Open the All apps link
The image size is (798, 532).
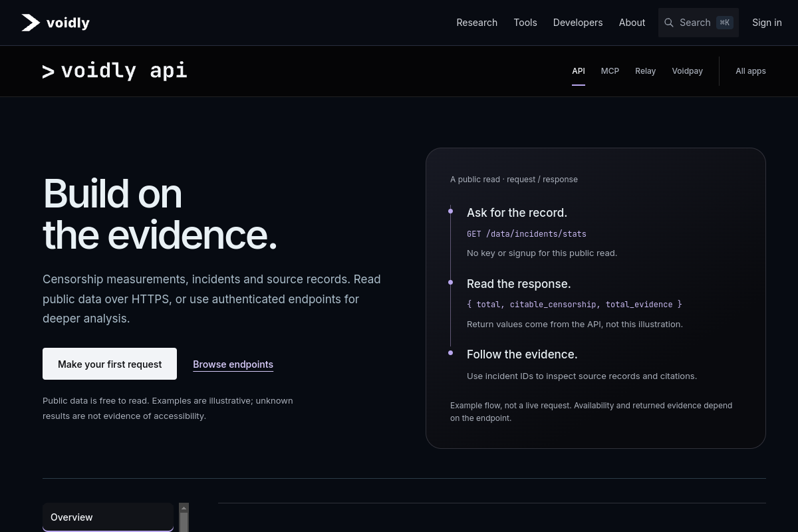751,71
